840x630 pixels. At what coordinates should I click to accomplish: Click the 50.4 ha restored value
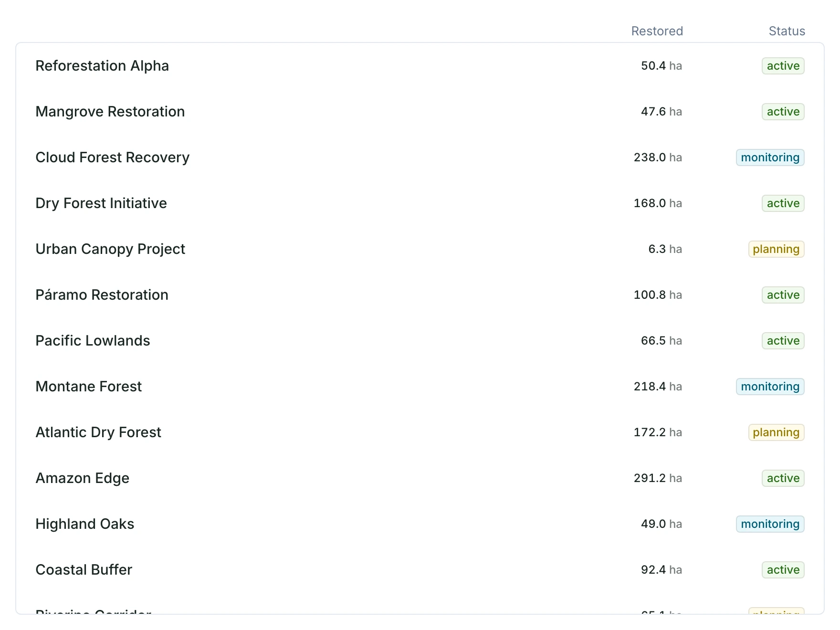(x=661, y=66)
